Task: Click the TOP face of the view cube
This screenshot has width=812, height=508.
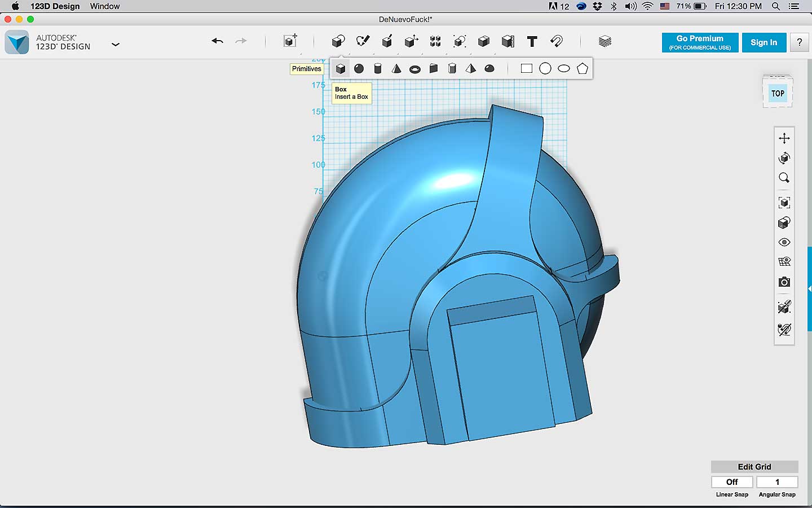Action: [x=778, y=94]
